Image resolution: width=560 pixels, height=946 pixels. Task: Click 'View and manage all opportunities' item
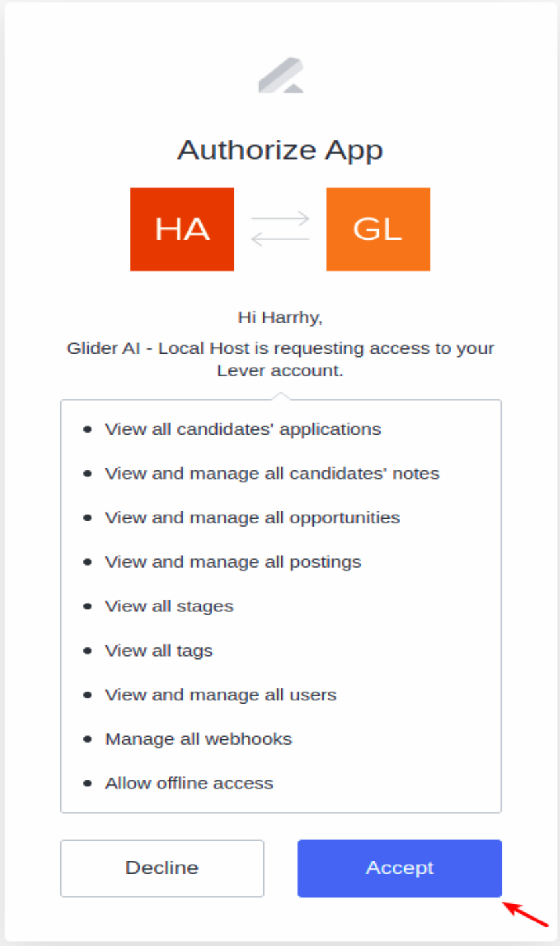click(252, 517)
